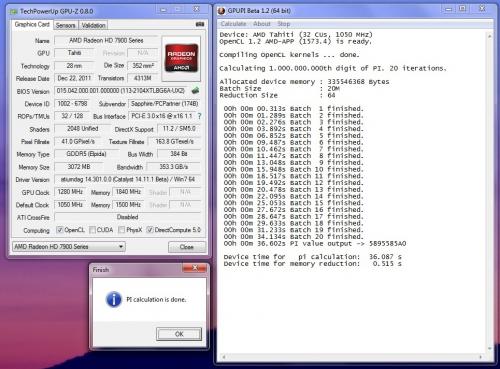Image resolution: width=500 pixels, height=369 pixels.
Task: Toggle the DirectCompute 5.0 checkbox
Action: coord(150,230)
